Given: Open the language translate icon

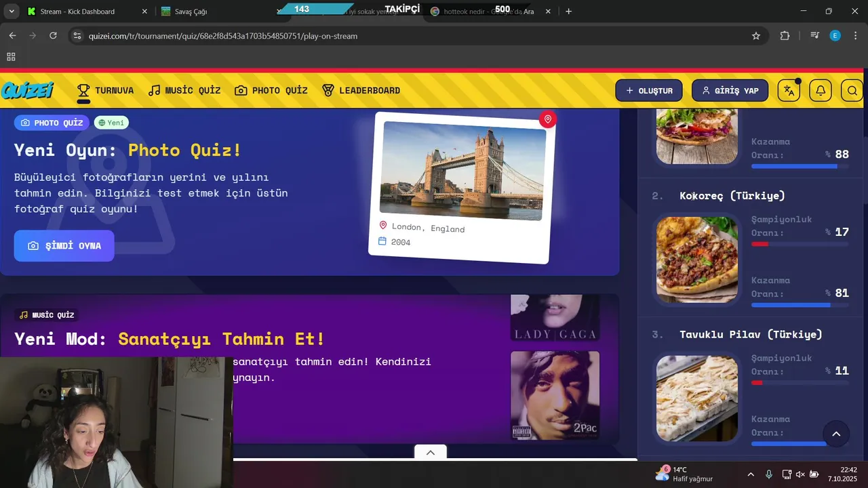Looking at the screenshot, I should (x=789, y=90).
